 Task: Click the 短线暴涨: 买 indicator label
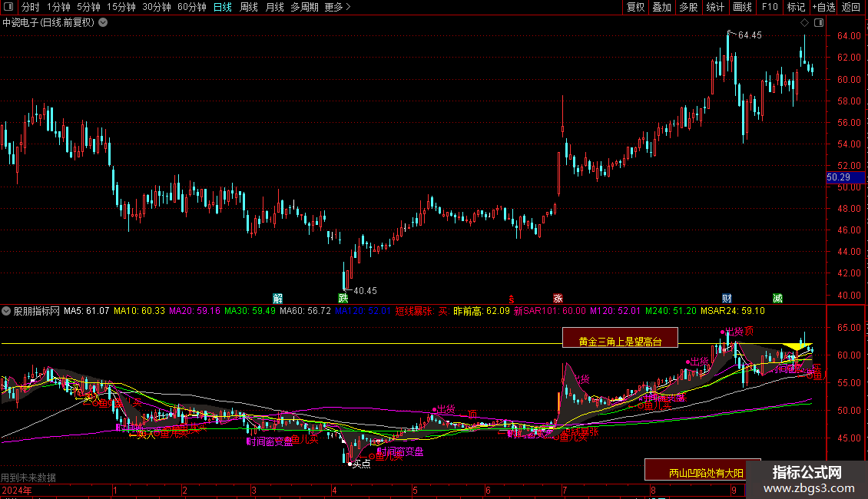pos(421,311)
